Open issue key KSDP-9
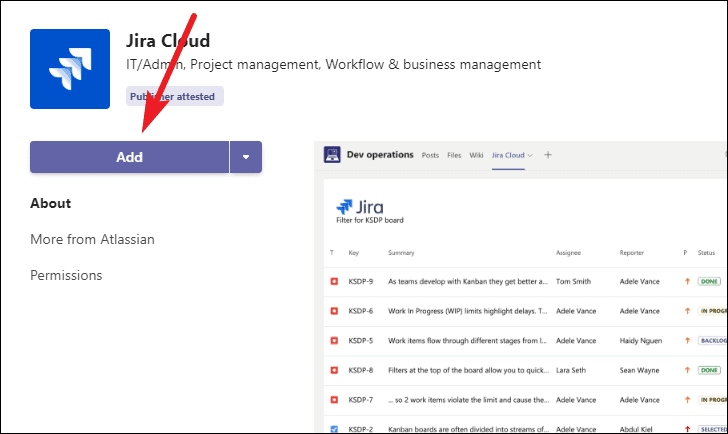This screenshot has height=434, width=728. 361,281
